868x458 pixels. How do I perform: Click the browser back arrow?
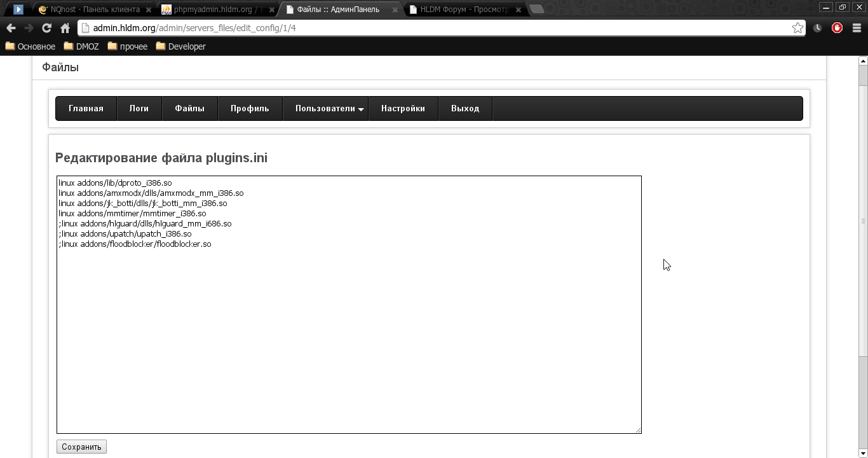11,28
